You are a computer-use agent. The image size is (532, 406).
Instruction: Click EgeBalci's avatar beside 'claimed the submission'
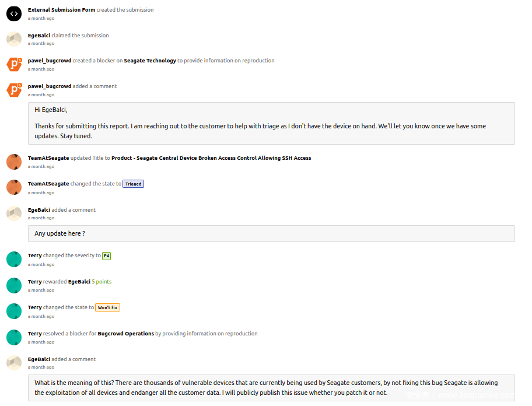point(14,39)
